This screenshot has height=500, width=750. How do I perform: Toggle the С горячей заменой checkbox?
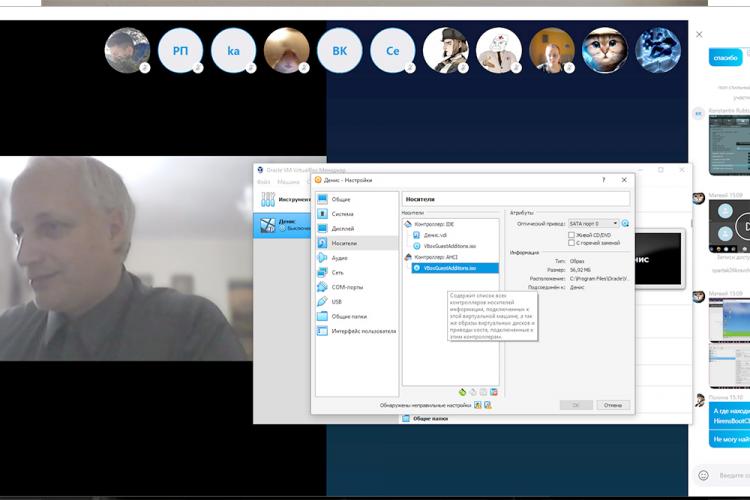coord(572,243)
